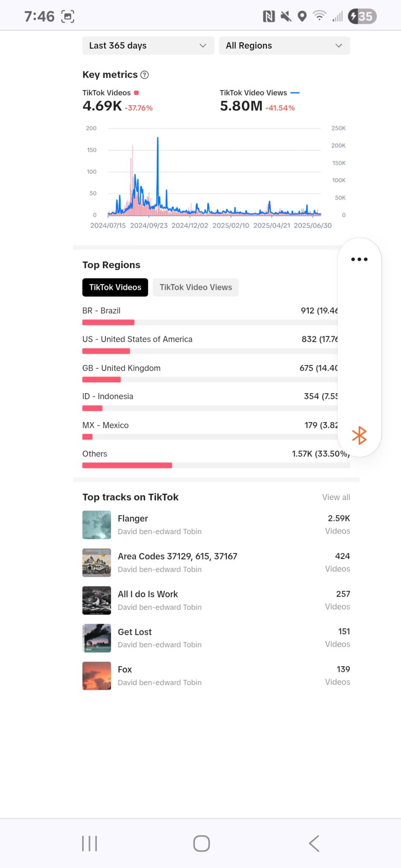Switch to TikTok Video Views tab
The width and height of the screenshot is (401, 868).
coord(196,287)
